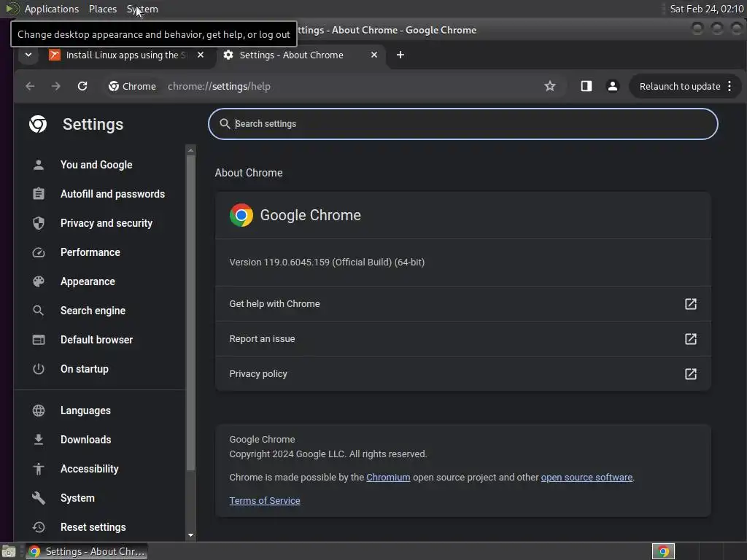This screenshot has width=747, height=560.
Task: Open the Downloads settings section
Action: 86,440
